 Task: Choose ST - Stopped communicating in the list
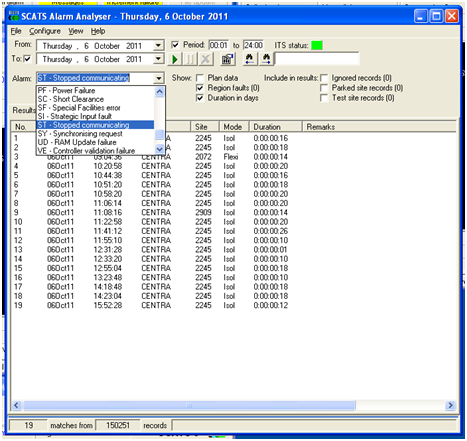(x=95, y=125)
